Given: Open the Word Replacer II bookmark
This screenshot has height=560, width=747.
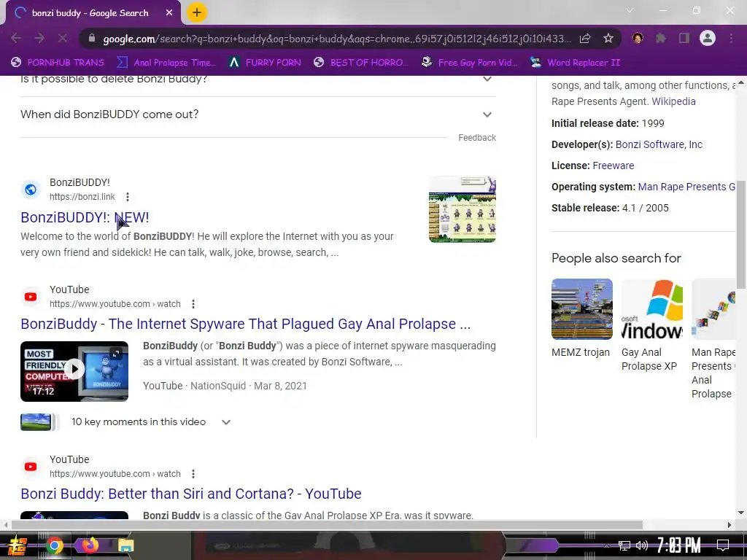Looking at the screenshot, I should click(575, 63).
